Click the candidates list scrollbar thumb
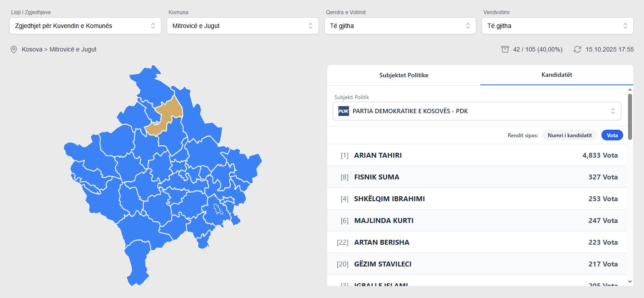644x298 pixels. click(x=630, y=115)
